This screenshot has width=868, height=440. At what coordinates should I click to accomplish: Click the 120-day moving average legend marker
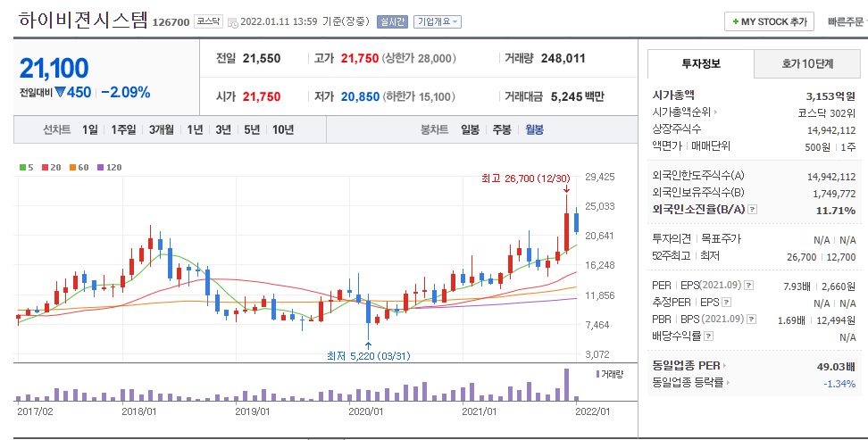(100, 167)
